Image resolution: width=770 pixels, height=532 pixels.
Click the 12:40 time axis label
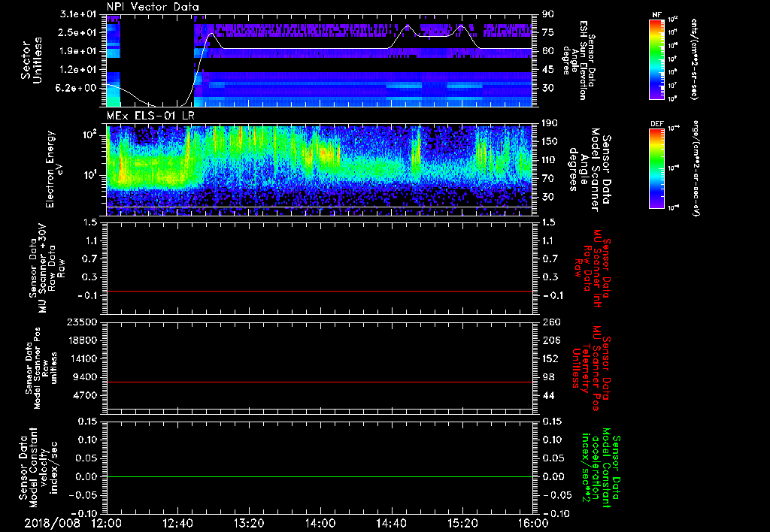pyautogui.click(x=177, y=523)
